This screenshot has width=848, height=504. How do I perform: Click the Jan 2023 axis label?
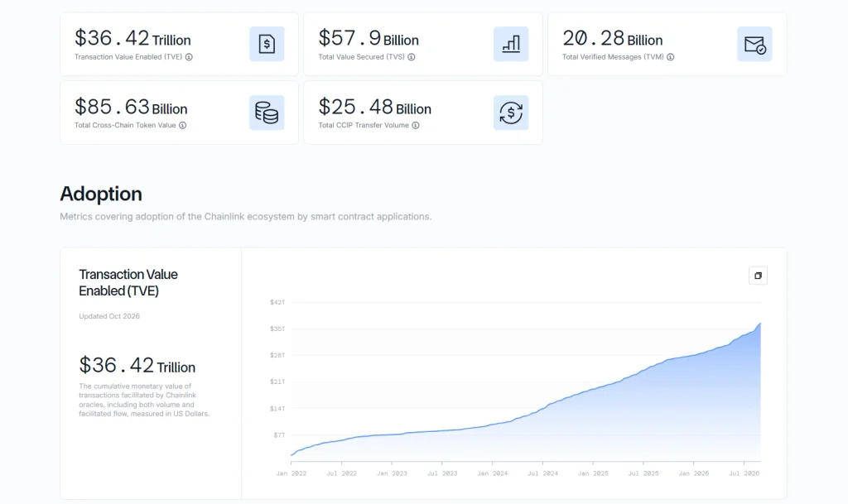(x=392, y=473)
